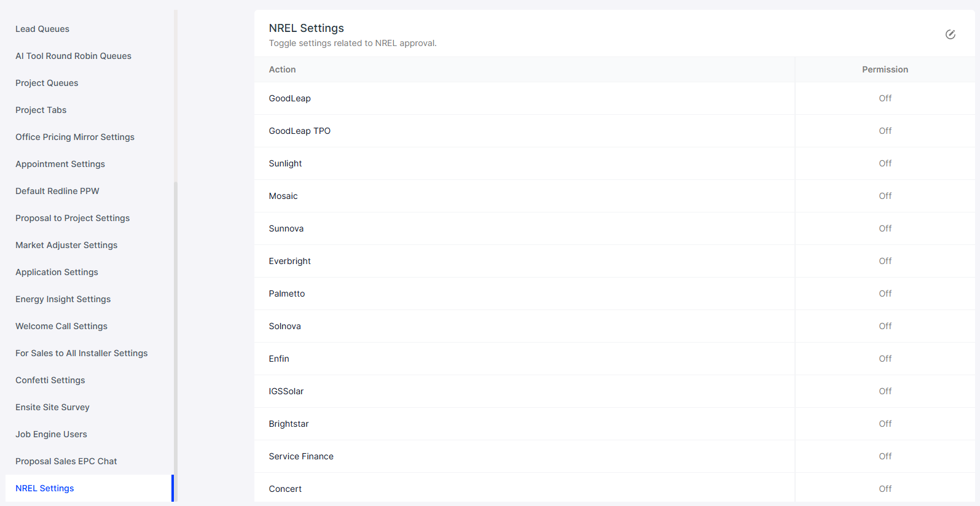Click Off permission for Sunlight
The width and height of the screenshot is (980, 506).
click(x=885, y=163)
